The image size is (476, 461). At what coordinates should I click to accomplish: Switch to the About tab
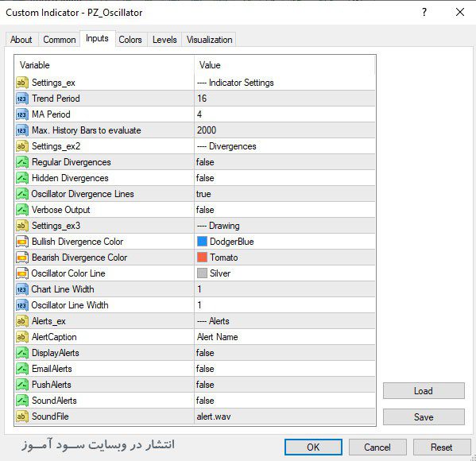click(21, 40)
